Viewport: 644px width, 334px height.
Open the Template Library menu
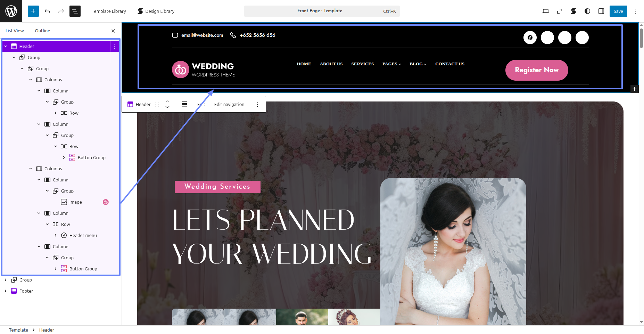(x=109, y=11)
